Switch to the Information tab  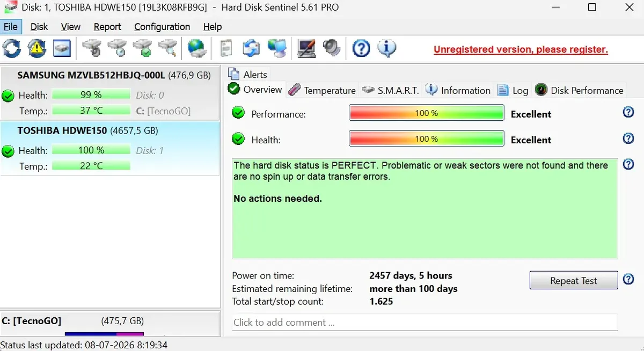[458, 90]
